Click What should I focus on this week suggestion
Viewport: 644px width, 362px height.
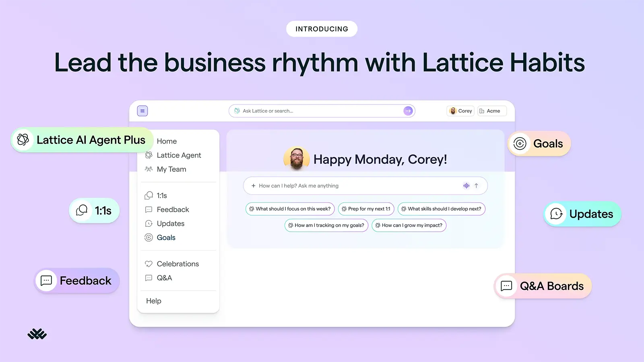(290, 209)
